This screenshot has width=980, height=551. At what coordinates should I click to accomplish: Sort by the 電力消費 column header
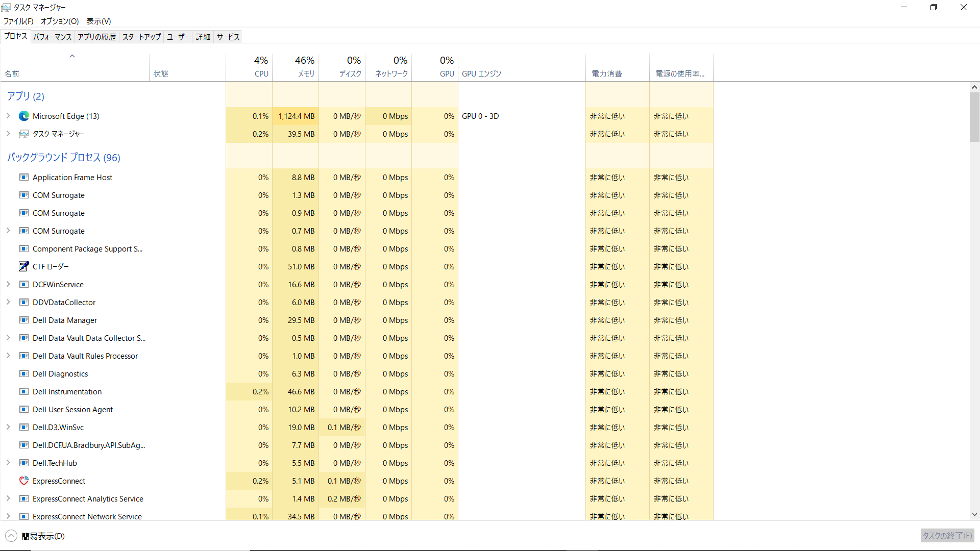[618, 67]
